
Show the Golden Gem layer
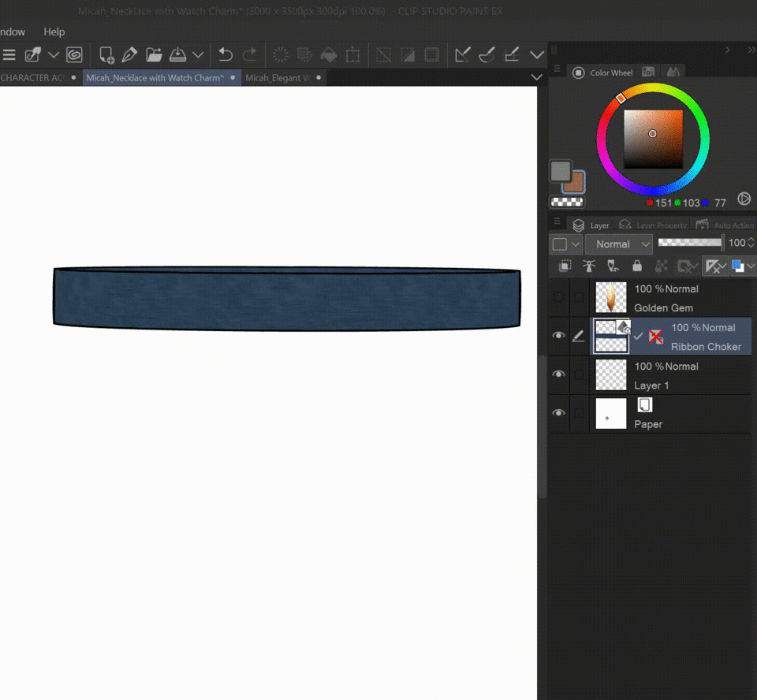click(559, 297)
